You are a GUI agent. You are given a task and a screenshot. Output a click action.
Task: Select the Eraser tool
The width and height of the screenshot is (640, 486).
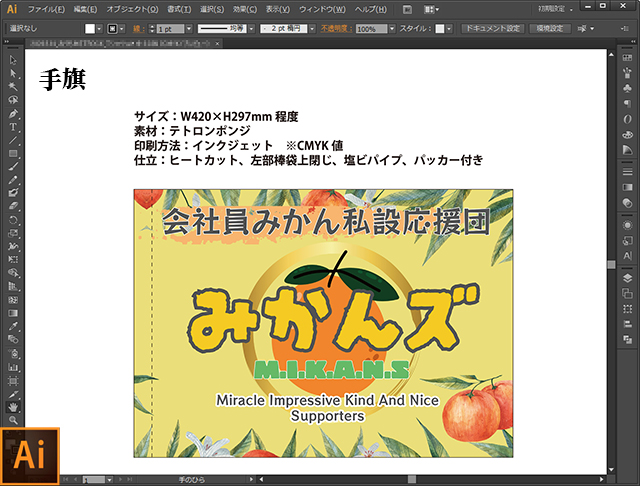(x=13, y=206)
